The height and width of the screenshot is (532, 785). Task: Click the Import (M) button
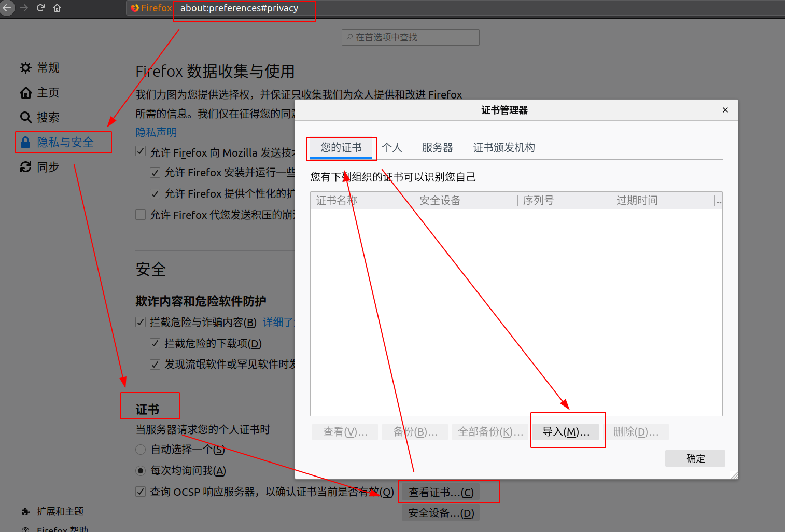click(x=566, y=432)
